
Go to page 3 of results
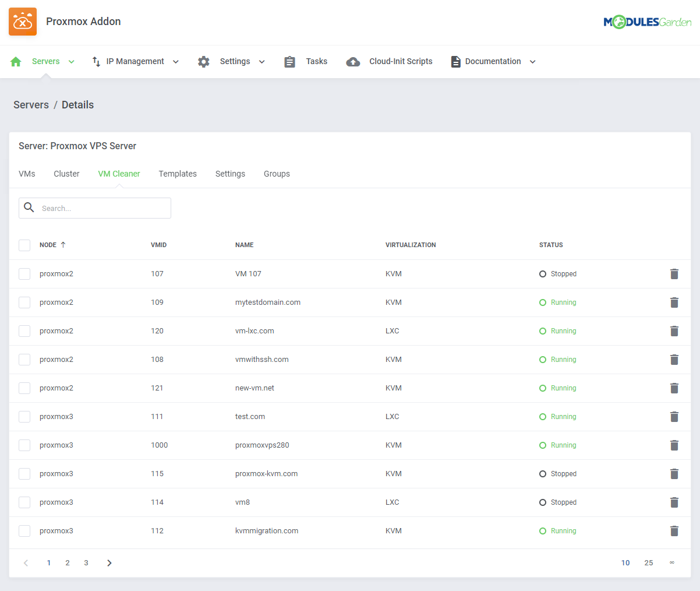86,563
